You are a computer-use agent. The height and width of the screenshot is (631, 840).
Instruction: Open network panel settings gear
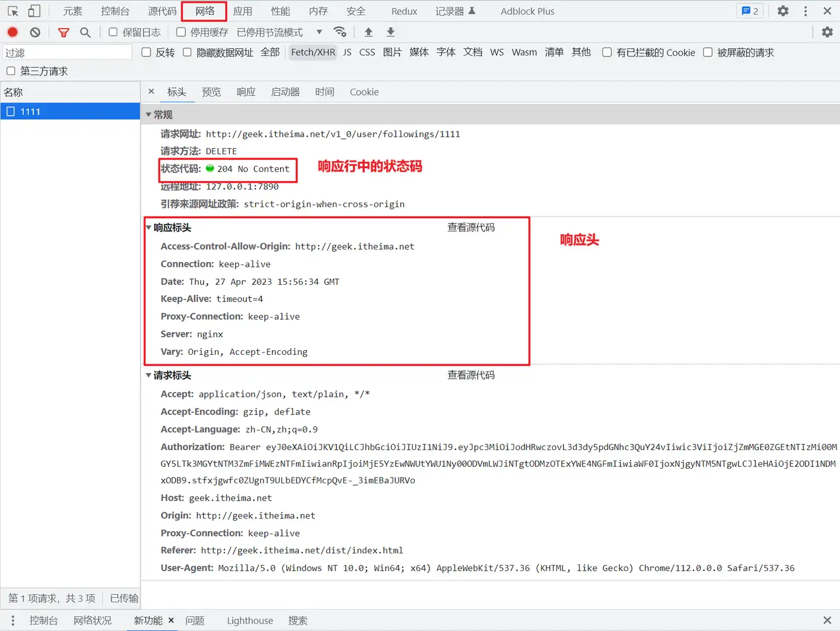[x=827, y=32]
